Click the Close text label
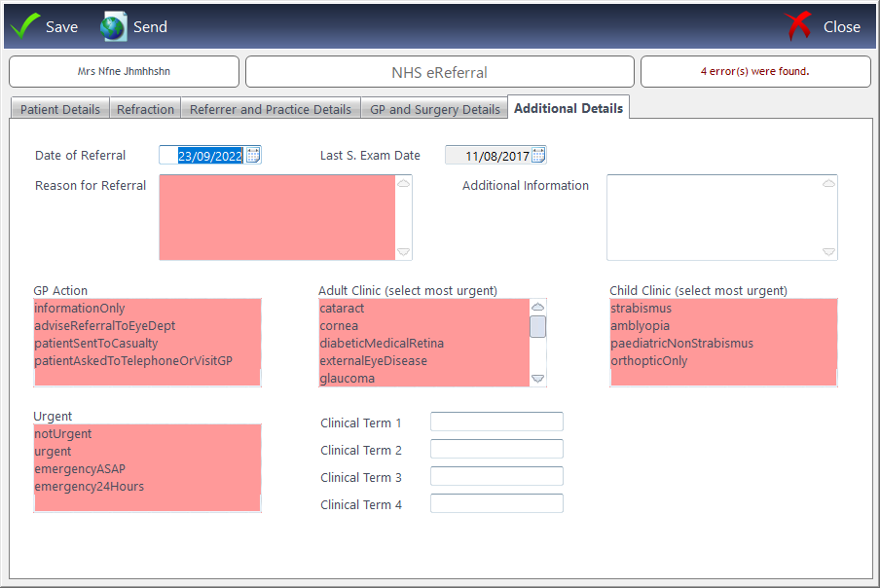Screen dimensions: 880x588 click(x=842, y=27)
